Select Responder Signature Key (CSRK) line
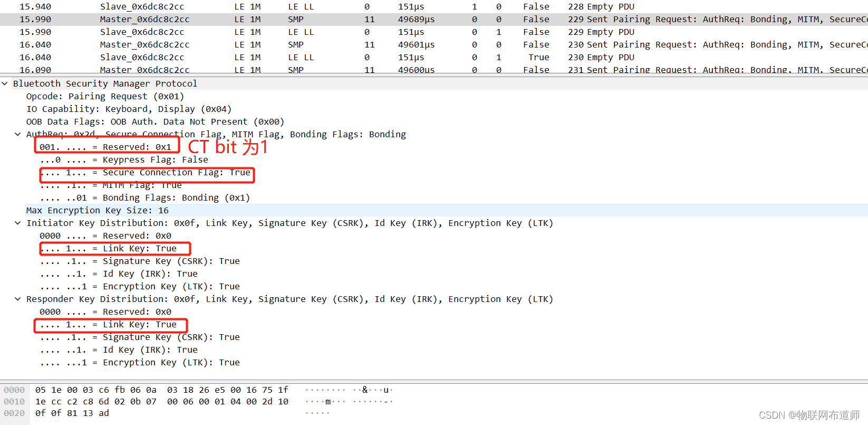Screen dimensions: 868x425 tap(140, 337)
